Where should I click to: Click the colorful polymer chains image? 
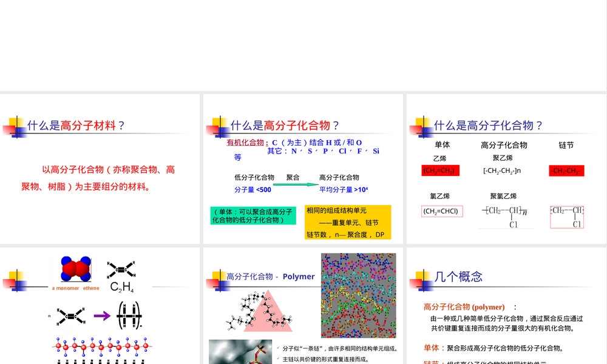[x=359, y=295]
